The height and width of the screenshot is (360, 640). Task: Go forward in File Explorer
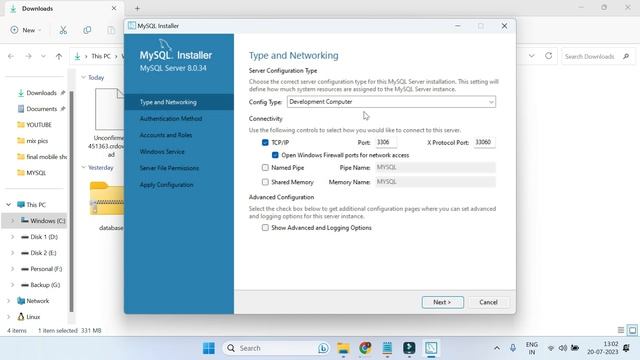[28, 56]
